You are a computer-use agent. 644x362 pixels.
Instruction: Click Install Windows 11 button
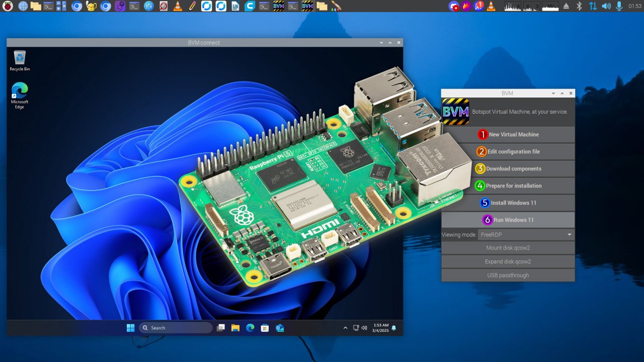508,203
